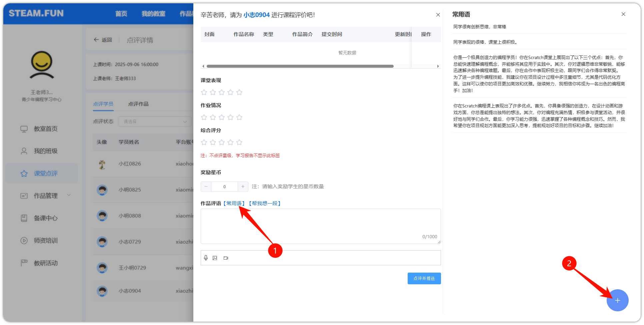644x325 pixels.
Task: Open 首页 in the top navigation
Action: point(121,14)
